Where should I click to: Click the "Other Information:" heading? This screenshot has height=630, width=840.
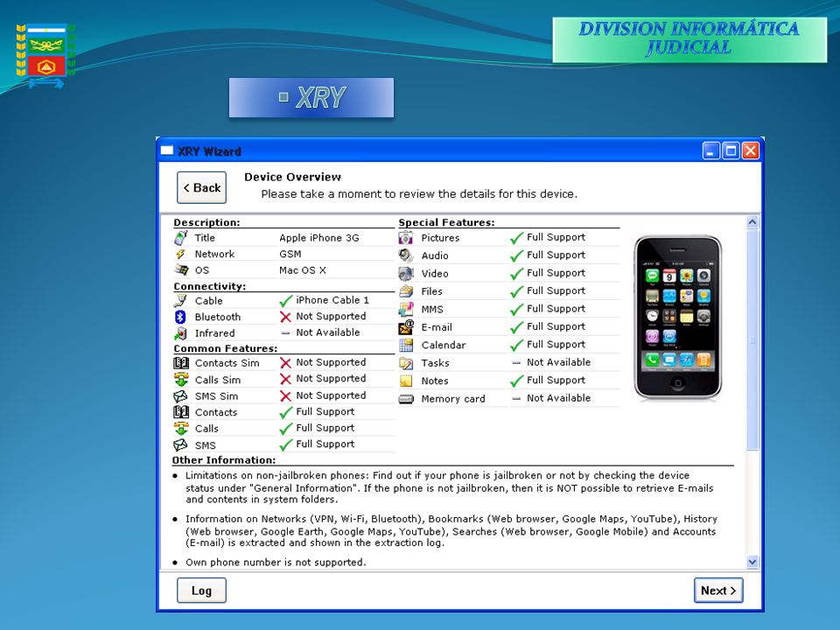click(224, 459)
